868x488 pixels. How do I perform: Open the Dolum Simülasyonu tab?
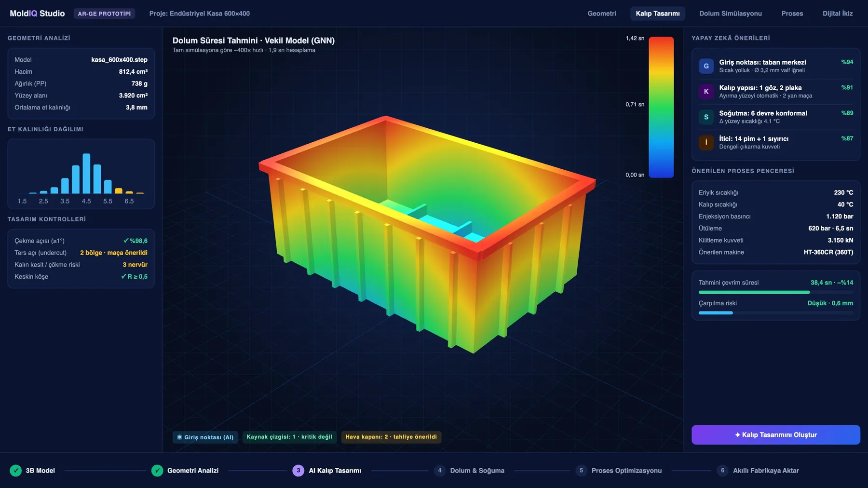(731, 14)
